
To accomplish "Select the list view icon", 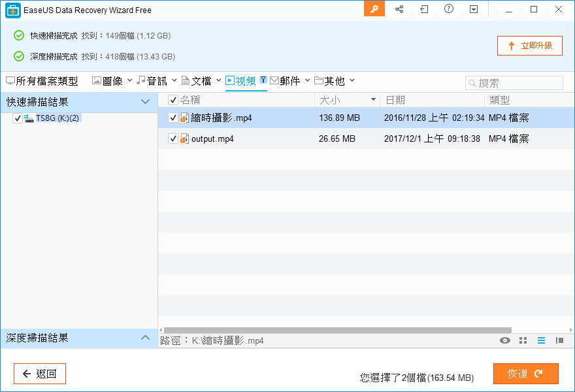I will pyautogui.click(x=542, y=340).
